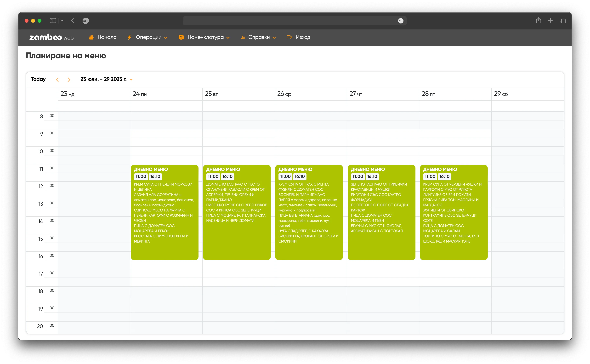Go back with browser back arrow
Image resolution: width=590 pixels, height=364 pixels.
click(x=73, y=21)
